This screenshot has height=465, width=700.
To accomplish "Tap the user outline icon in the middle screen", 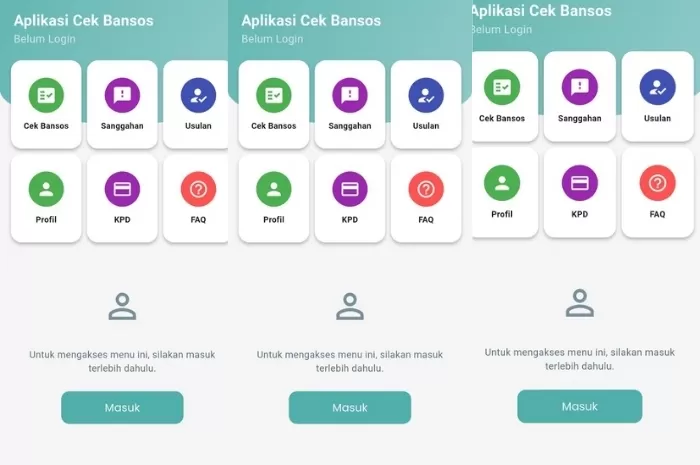I will (x=350, y=307).
